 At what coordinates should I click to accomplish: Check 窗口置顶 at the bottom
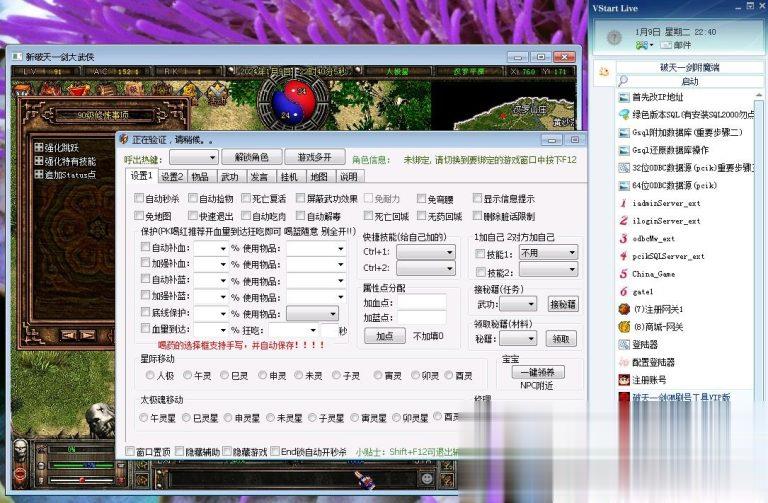point(130,451)
